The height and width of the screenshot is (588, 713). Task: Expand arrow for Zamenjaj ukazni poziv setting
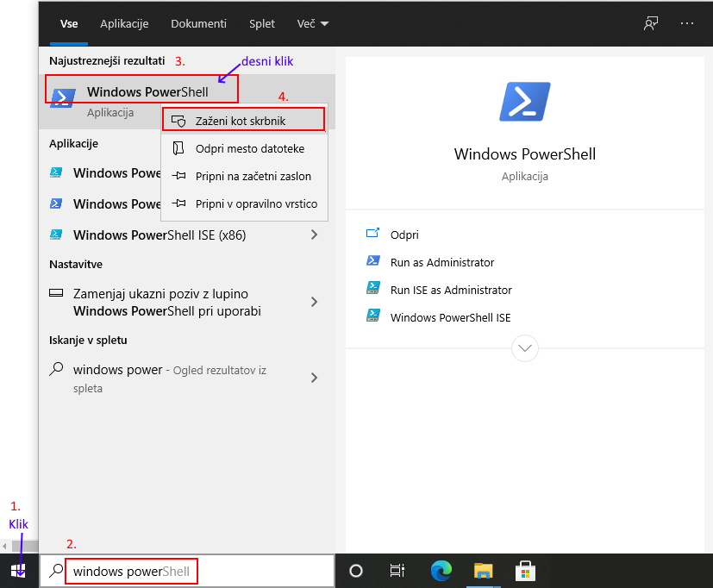pyautogui.click(x=314, y=302)
